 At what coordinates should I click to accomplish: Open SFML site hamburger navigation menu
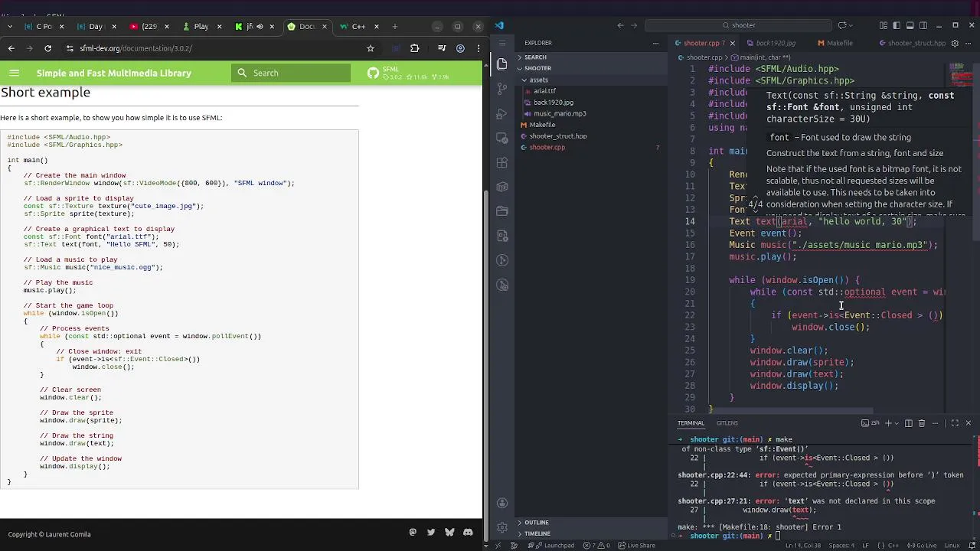coord(14,73)
